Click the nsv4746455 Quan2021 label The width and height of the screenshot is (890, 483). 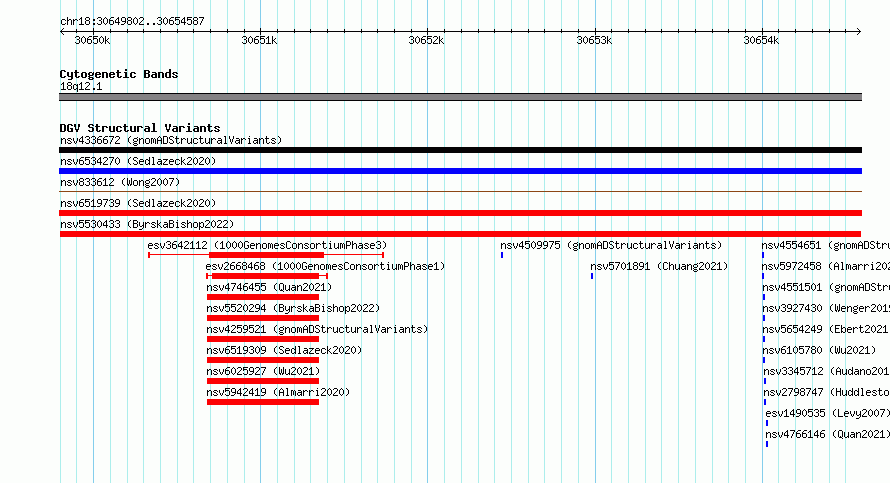269,287
